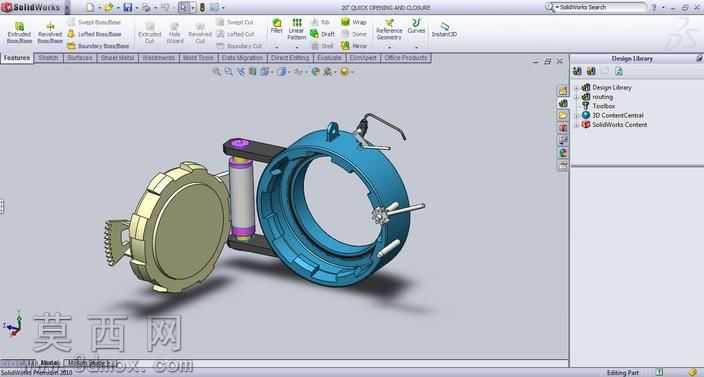Select the Revolved Boss/Base tool
Viewport: 704px width, 377px height.
[50, 33]
